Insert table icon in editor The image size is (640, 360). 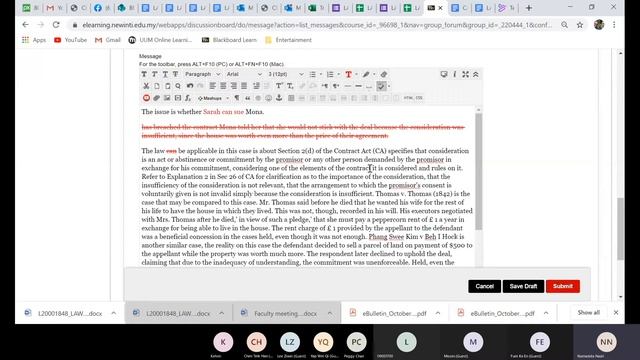point(291,98)
